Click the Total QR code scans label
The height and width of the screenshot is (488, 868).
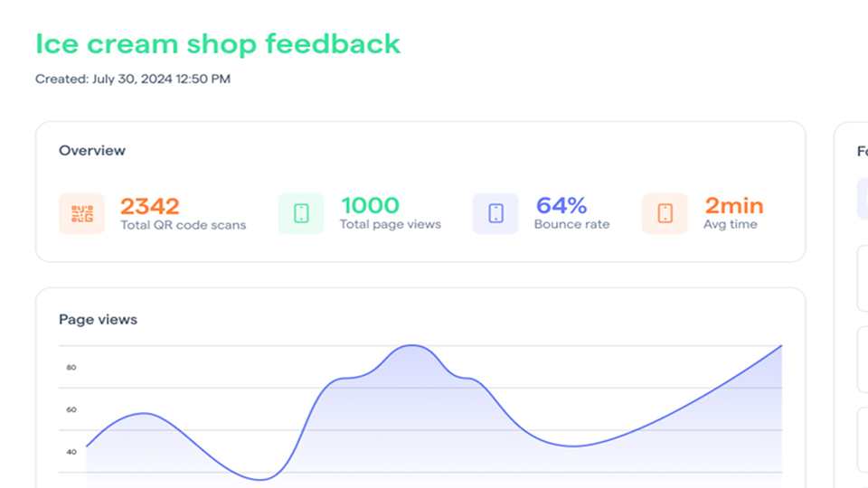coord(184,225)
